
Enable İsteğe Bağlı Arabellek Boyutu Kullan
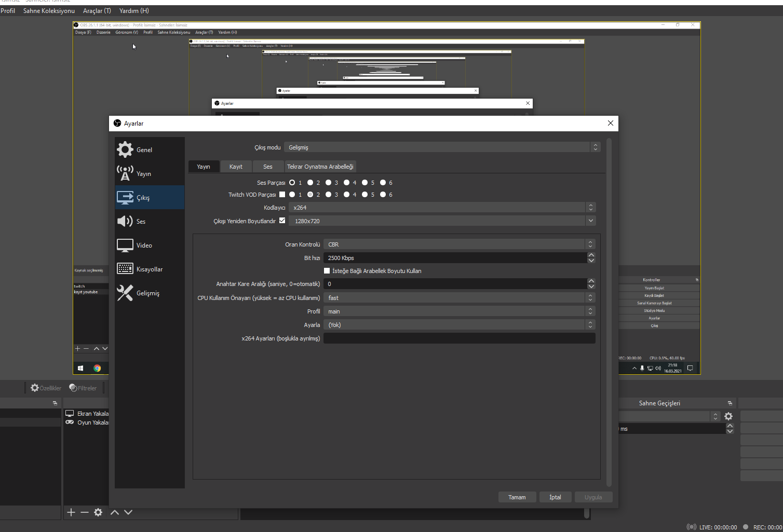point(327,271)
